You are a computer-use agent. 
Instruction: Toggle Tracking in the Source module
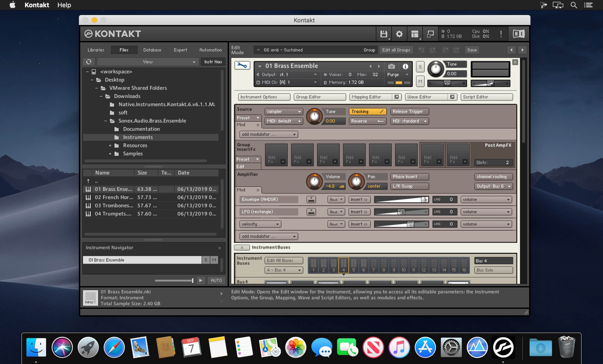coord(368,111)
